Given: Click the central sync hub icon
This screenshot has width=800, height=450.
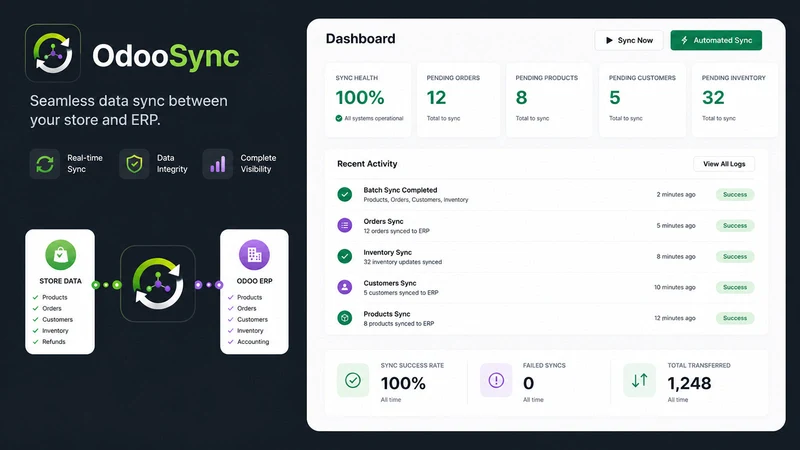Looking at the screenshot, I should [x=158, y=284].
